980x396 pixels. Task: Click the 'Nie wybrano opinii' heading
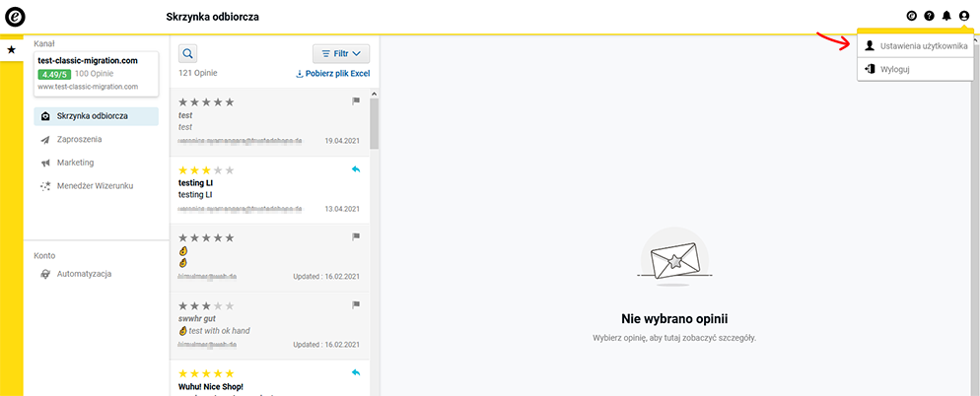click(x=675, y=318)
